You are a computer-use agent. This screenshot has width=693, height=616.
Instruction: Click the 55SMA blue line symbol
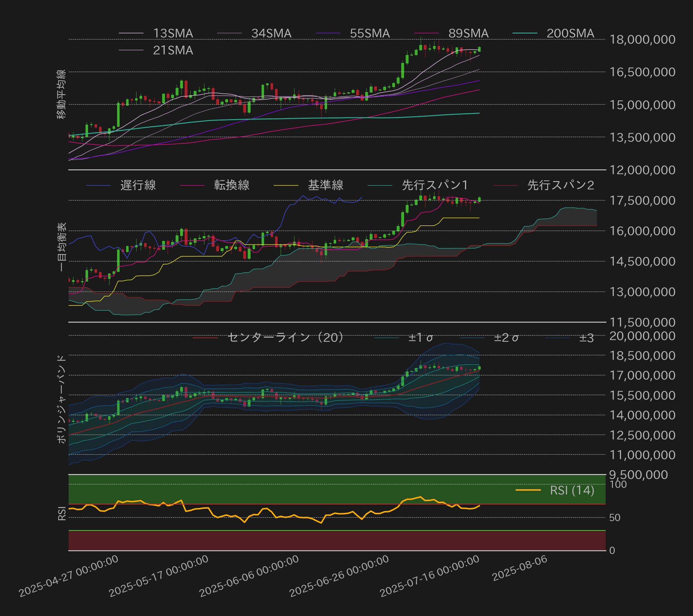coord(328,34)
